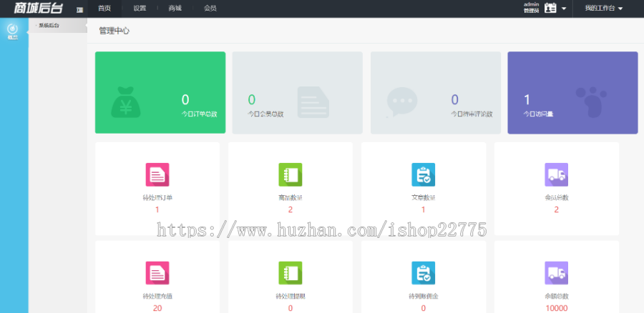Click the 管理中心 heading
The width and height of the screenshot is (644, 313).
pos(114,31)
